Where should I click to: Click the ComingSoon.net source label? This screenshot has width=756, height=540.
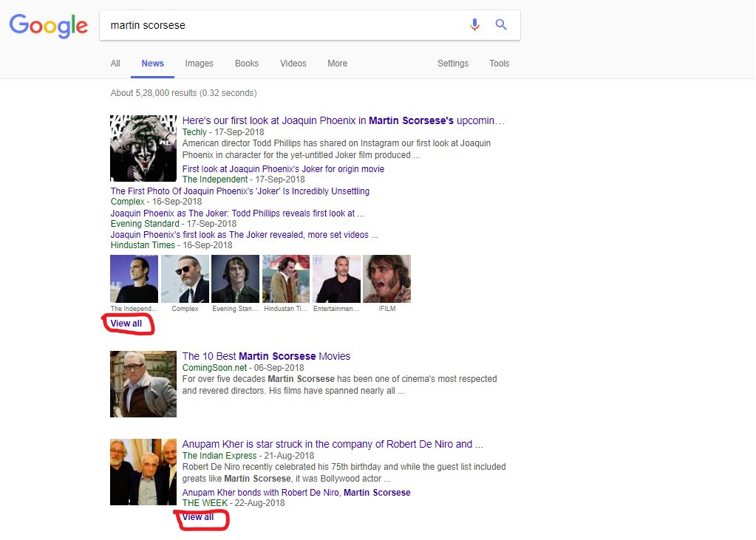214,368
